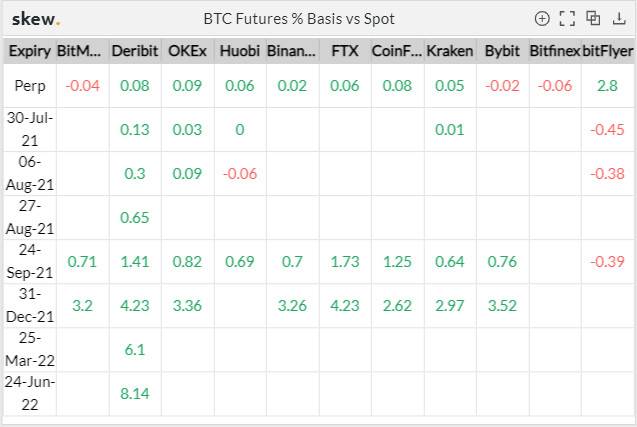The height and width of the screenshot is (427, 637).
Task: Select the Huobi column header
Action: pos(240,51)
